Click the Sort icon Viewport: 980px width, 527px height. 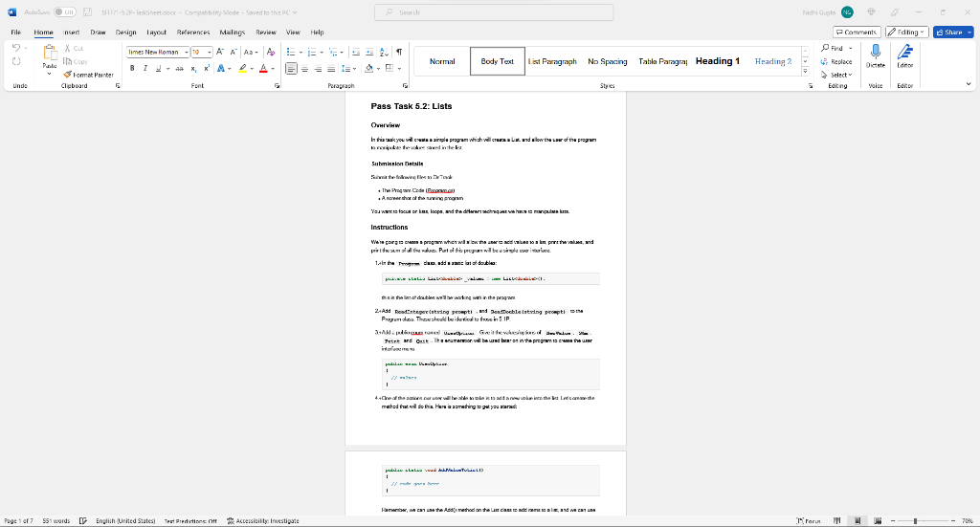384,52
